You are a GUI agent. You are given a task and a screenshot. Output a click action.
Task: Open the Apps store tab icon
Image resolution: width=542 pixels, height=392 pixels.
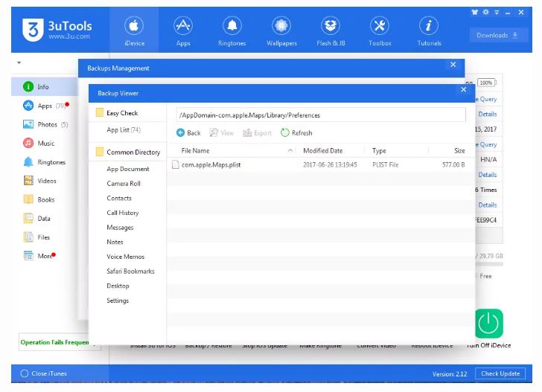(183, 26)
